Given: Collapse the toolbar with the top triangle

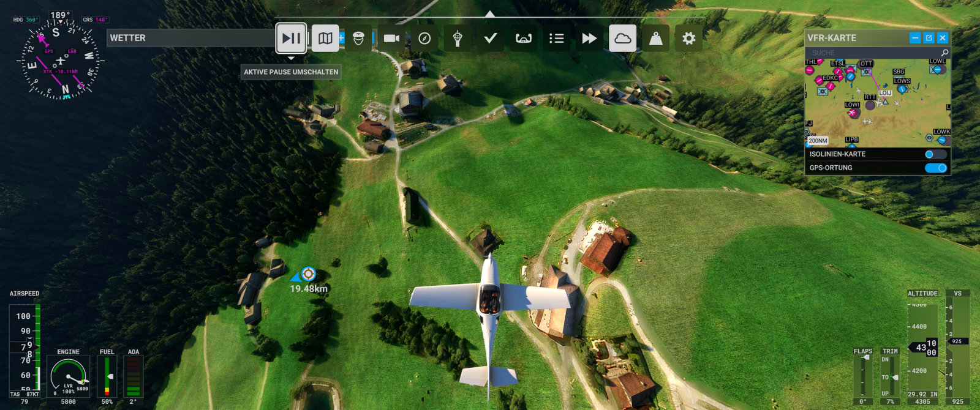Looking at the screenshot, I should [x=489, y=13].
